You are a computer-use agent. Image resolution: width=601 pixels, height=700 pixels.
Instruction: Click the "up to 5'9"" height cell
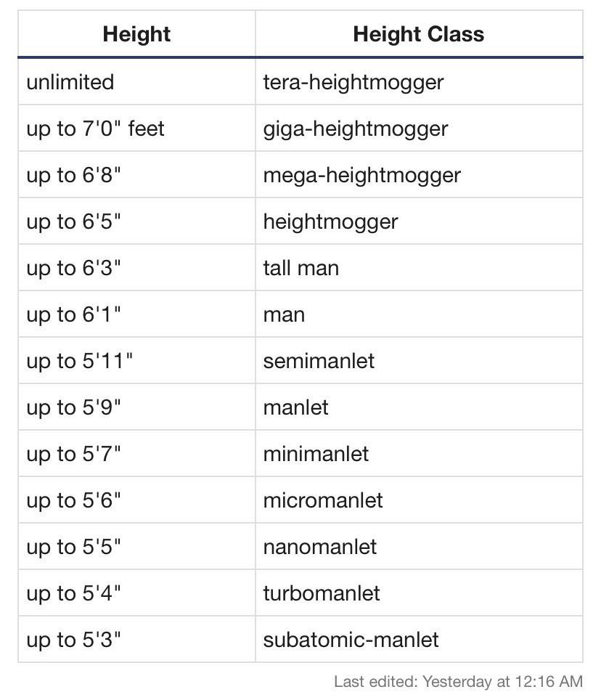(74, 407)
